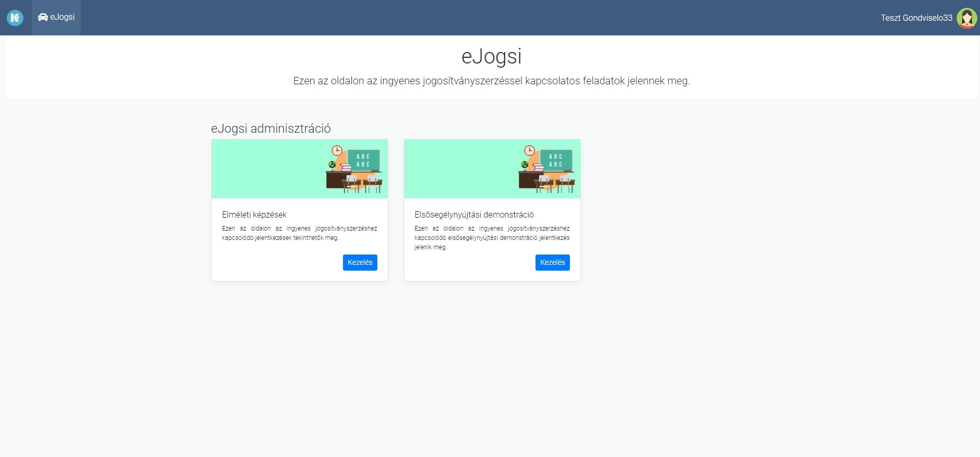
Task: Open the user avatar profile picture
Action: tap(966, 18)
